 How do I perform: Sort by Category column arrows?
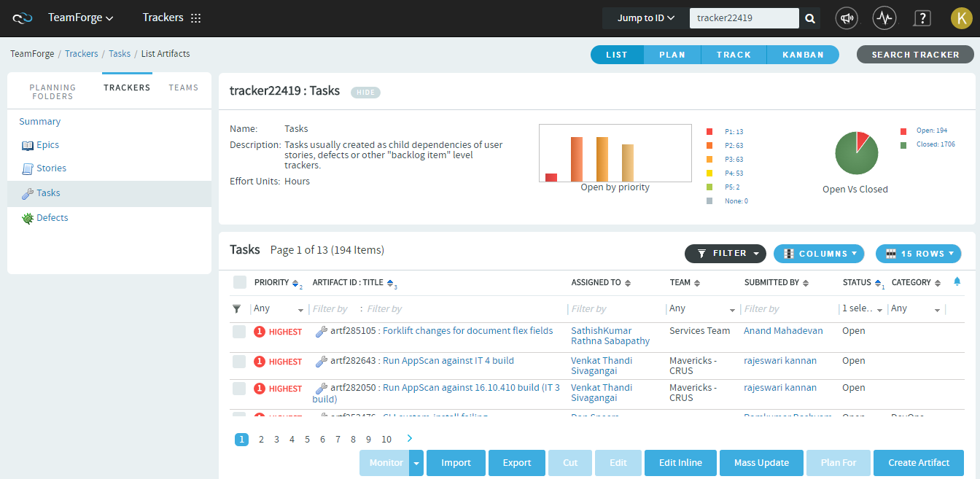(x=938, y=283)
